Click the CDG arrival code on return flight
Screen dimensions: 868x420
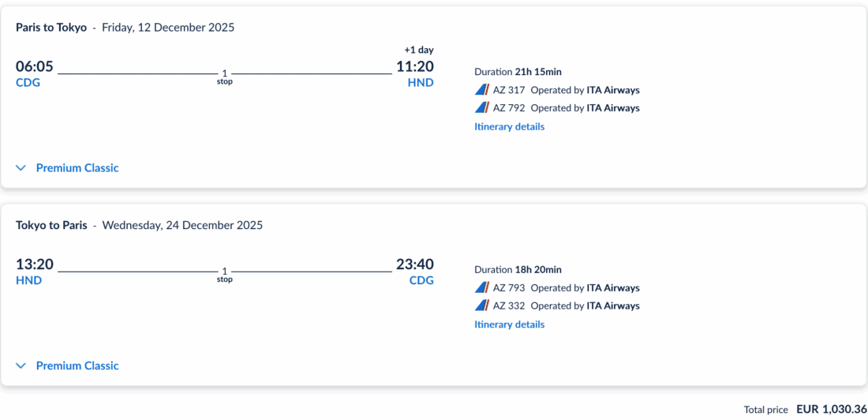point(421,280)
